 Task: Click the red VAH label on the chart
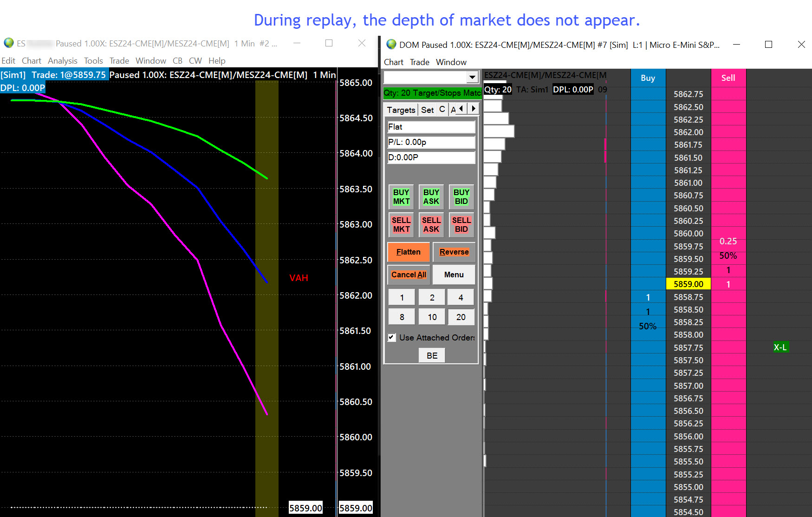coord(299,278)
